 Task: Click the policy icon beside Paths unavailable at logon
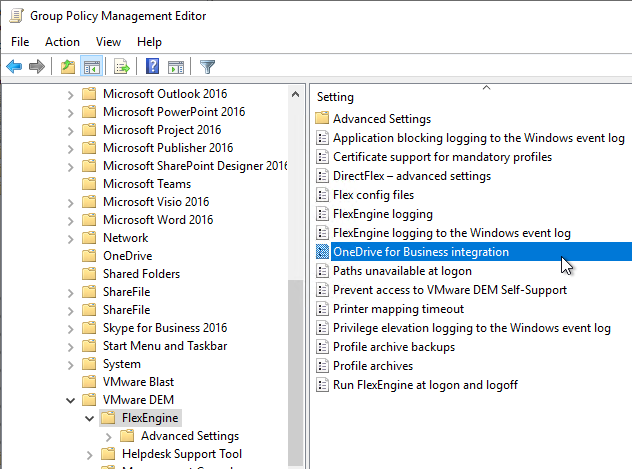click(322, 271)
